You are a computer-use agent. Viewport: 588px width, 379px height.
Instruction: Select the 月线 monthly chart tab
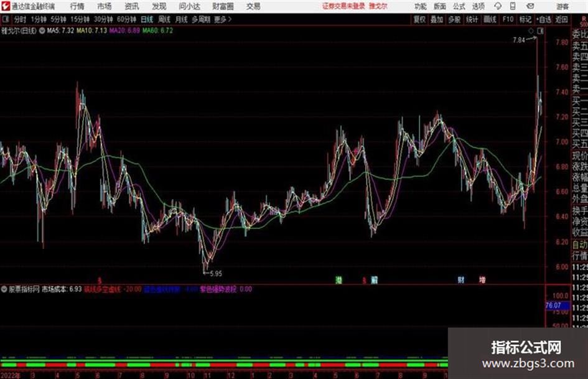click(181, 19)
